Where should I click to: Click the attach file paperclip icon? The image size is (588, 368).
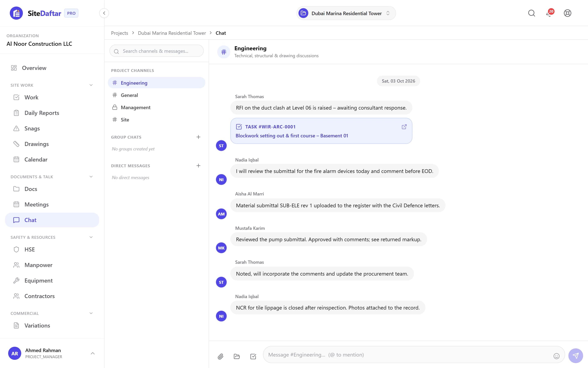click(x=220, y=357)
